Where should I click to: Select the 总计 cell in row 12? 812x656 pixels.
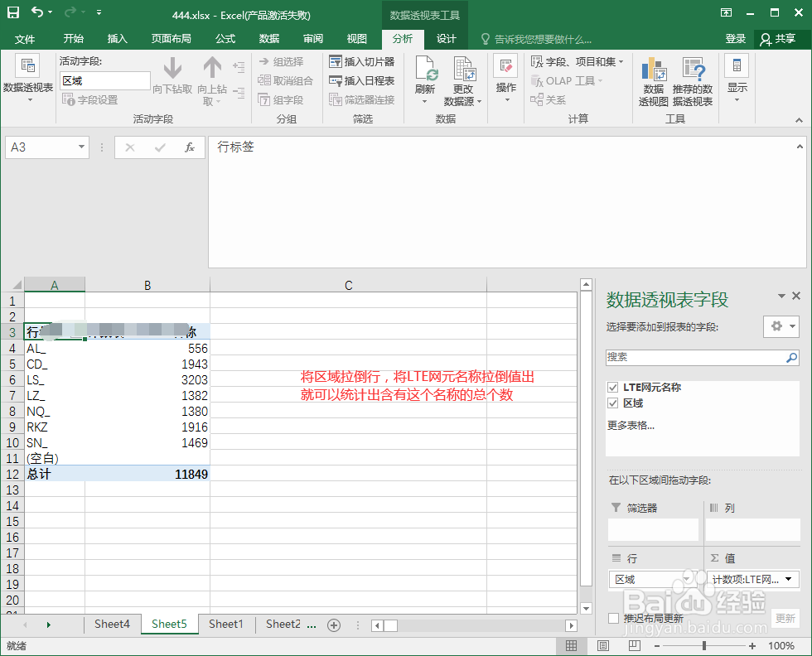pyautogui.click(x=55, y=475)
